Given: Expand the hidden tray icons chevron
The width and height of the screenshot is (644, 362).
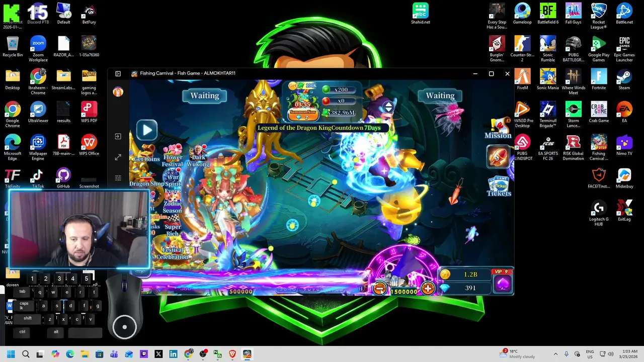Looking at the screenshot, I should point(555,354).
